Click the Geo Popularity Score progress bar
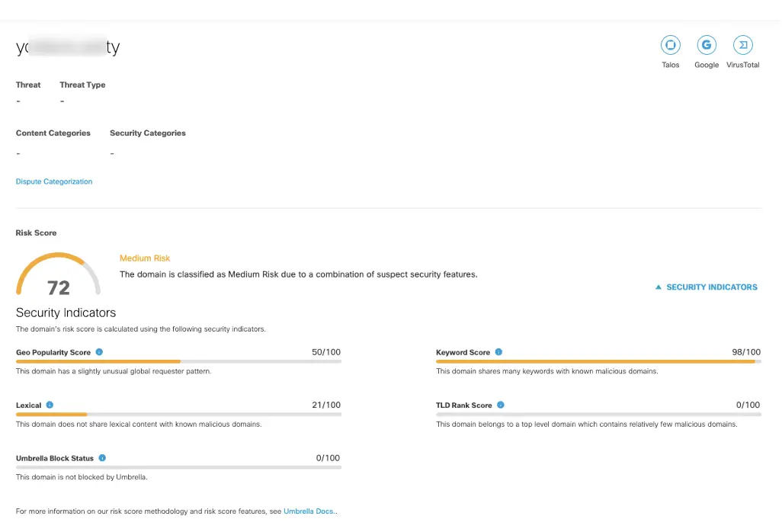 pos(178,361)
